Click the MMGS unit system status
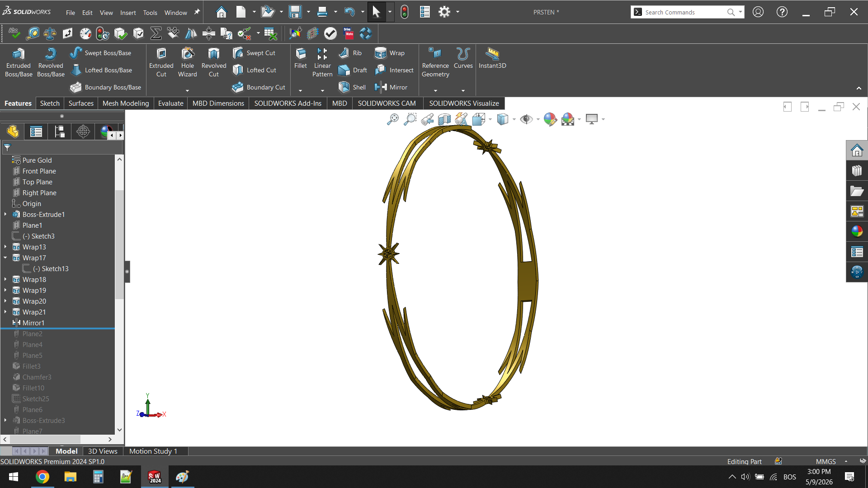This screenshot has width=868, height=488. (x=826, y=461)
